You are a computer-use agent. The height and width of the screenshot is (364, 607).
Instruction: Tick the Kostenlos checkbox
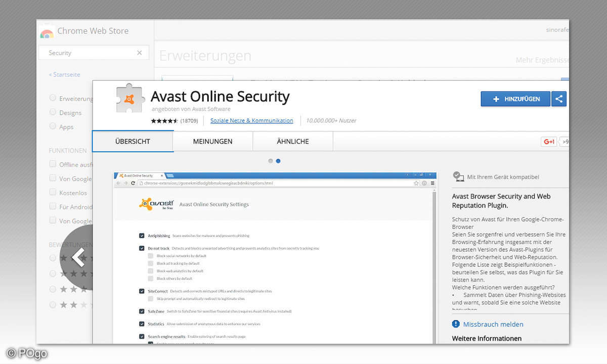[53, 192]
